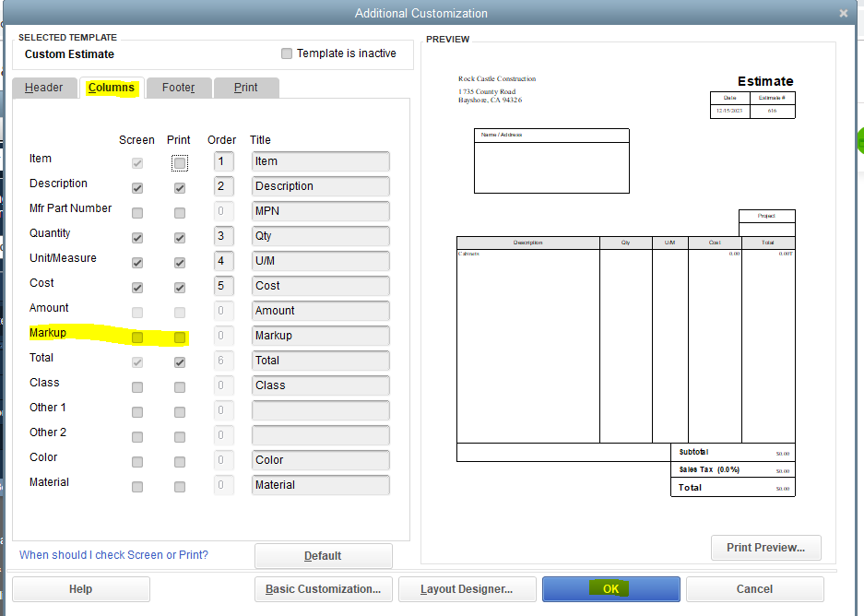Uncheck Print checkbox for Cost
This screenshot has width=864, height=616.
(x=180, y=288)
